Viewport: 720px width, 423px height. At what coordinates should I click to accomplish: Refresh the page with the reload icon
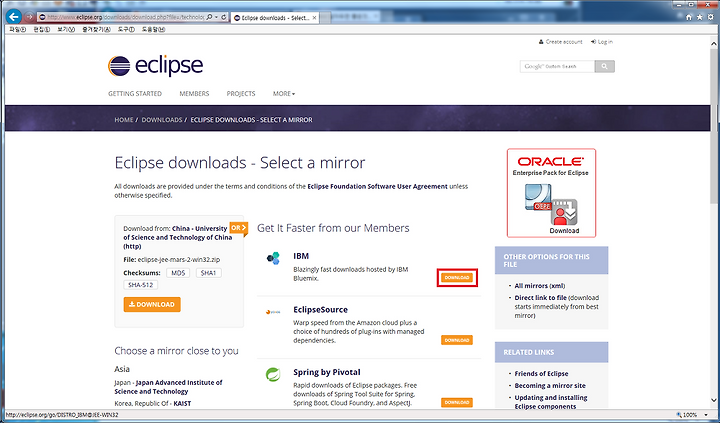point(224,17)
